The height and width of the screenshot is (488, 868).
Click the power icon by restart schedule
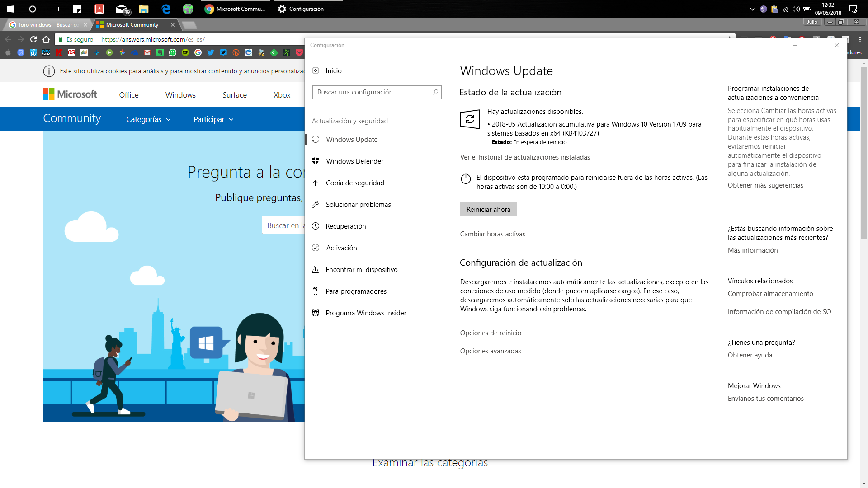point(466,178)
